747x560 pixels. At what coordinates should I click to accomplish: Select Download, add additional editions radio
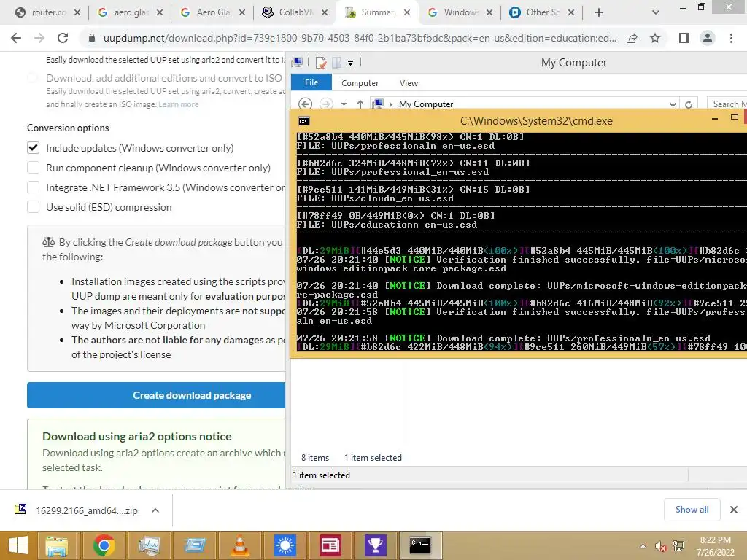point(32,77)
